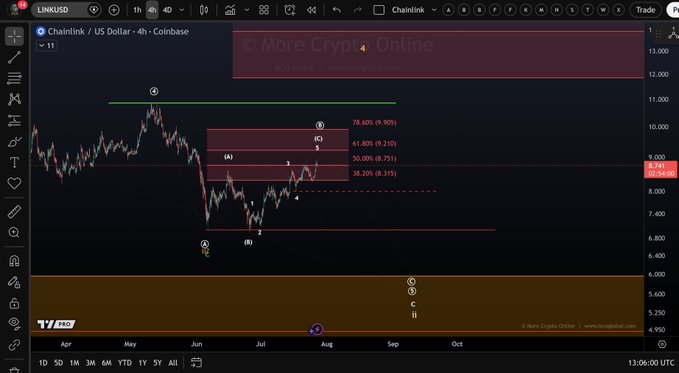Set range to 5Y
The width and height of the screenshot is (679, 373).
[158, 363]
